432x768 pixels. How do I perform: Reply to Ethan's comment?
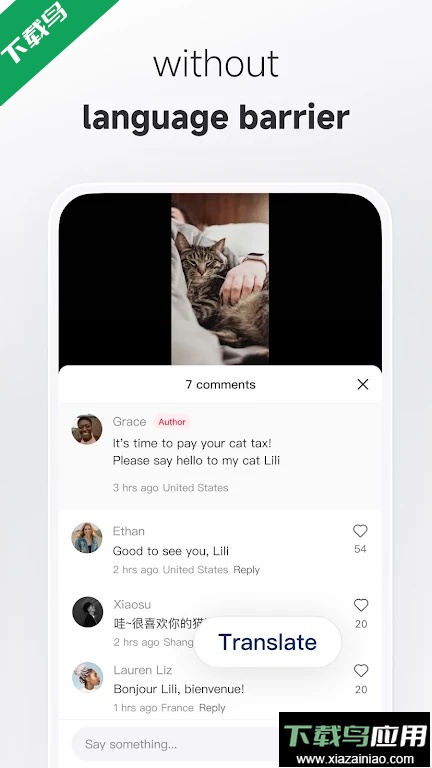coord(246,570)
